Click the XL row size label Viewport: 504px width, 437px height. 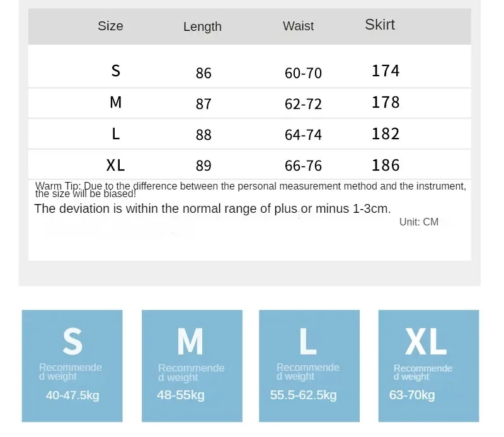click(115, 166)
